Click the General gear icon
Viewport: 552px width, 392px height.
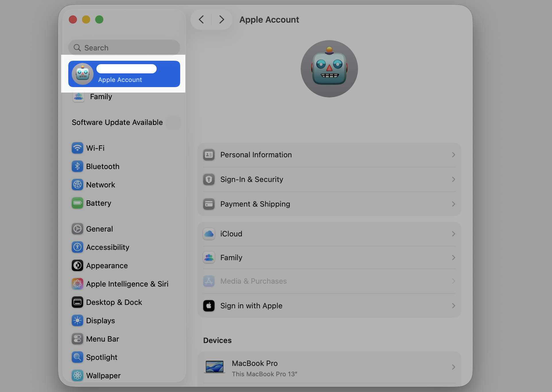(x=77, y=229)
